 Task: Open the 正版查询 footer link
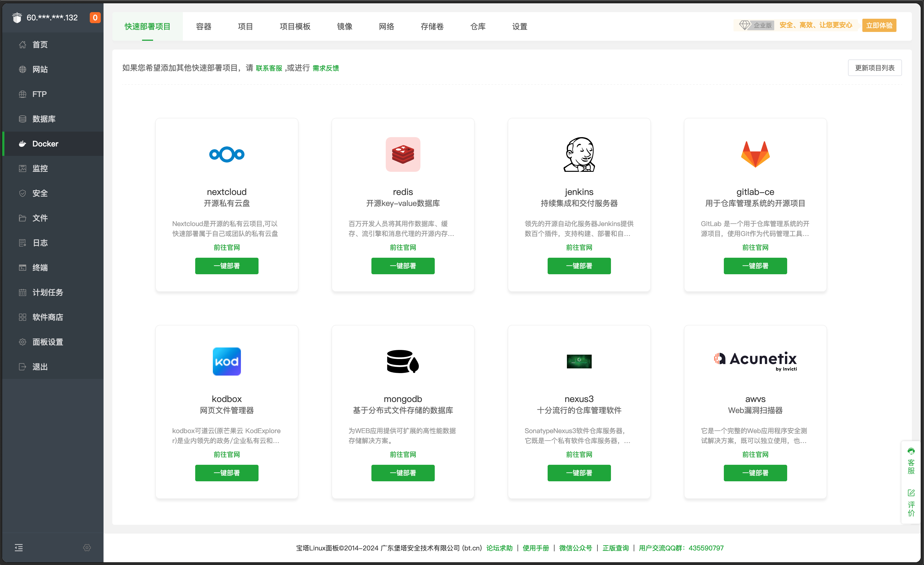pyautogui.click(x=615, y=548)
